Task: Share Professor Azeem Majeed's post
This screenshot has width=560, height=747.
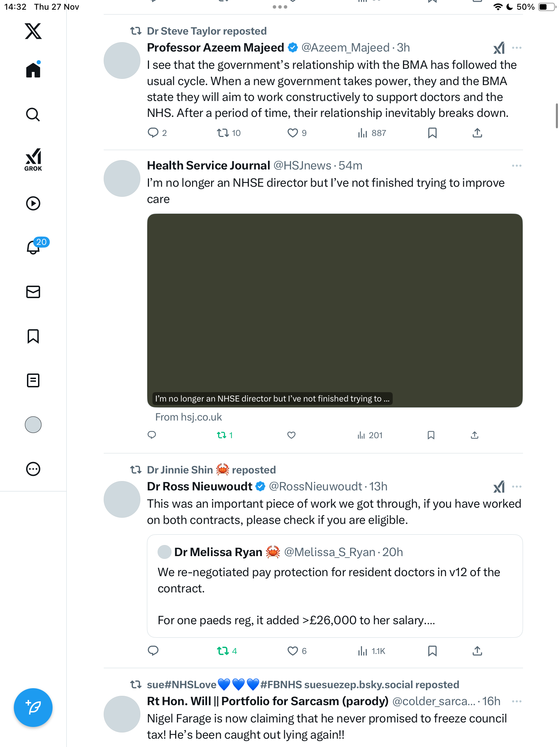Action: (x=477, y=133)
